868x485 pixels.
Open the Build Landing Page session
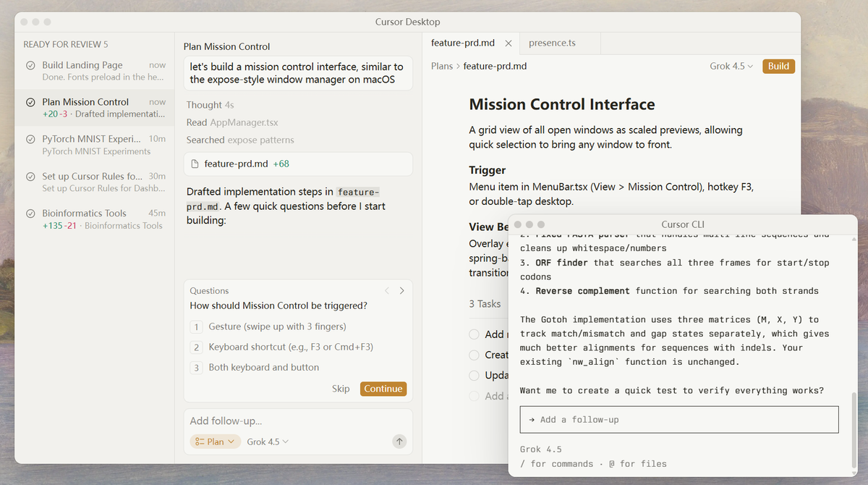(x=95, y=71)
